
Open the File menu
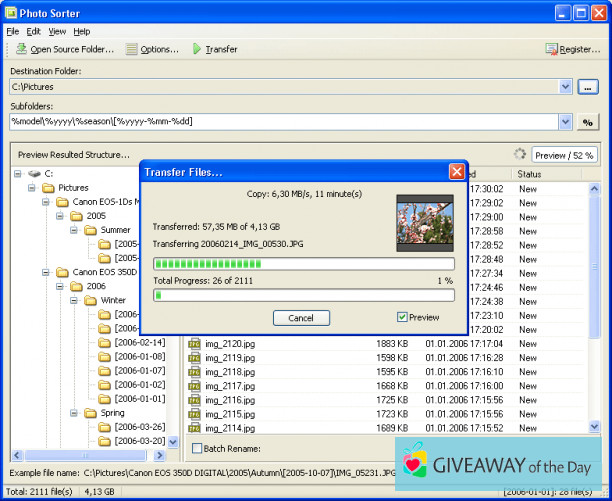[12, 32]
